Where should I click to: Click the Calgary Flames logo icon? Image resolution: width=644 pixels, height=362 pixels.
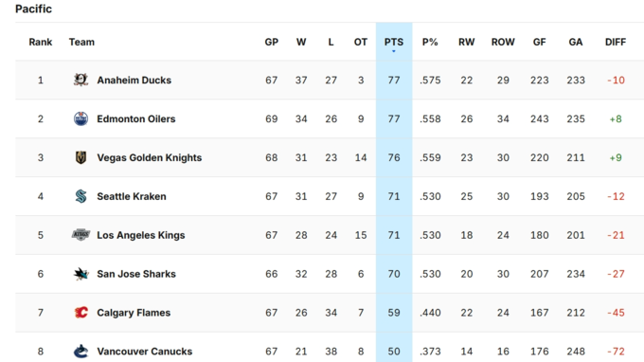click(80, 313)
